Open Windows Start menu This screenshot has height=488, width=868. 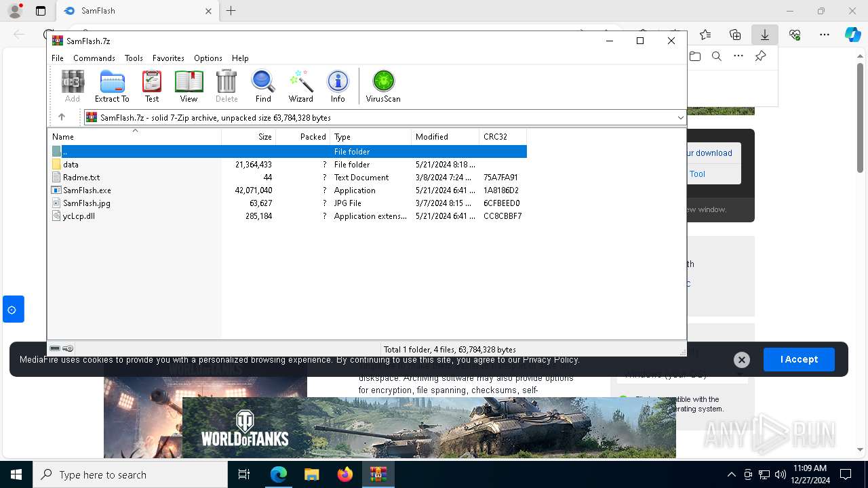pyautogui.click(x=16, y=474)
